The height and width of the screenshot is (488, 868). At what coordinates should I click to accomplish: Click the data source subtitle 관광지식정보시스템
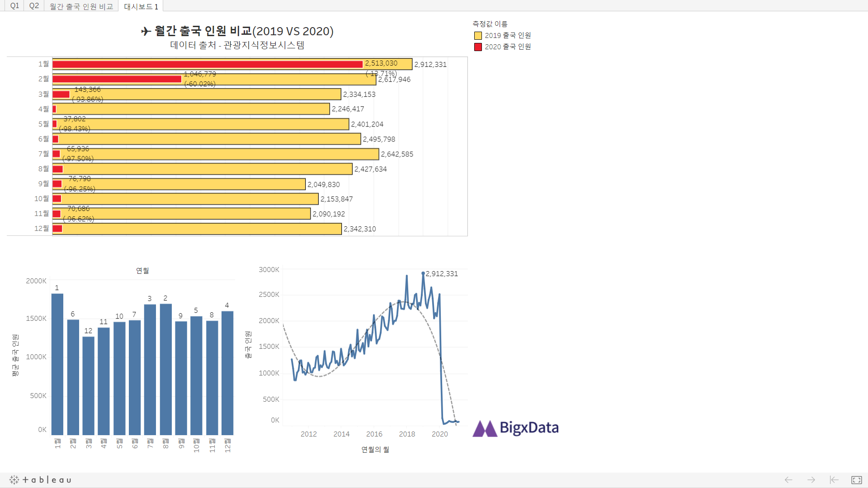click(x=264, y=45)
